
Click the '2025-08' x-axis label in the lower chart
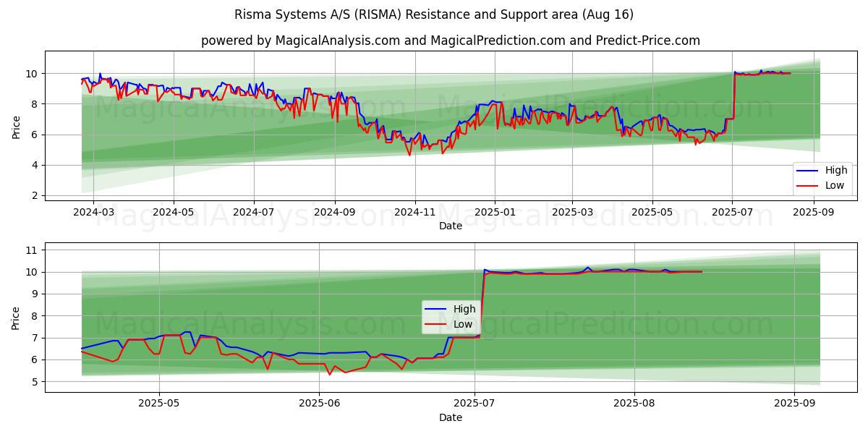click(634, 404)
